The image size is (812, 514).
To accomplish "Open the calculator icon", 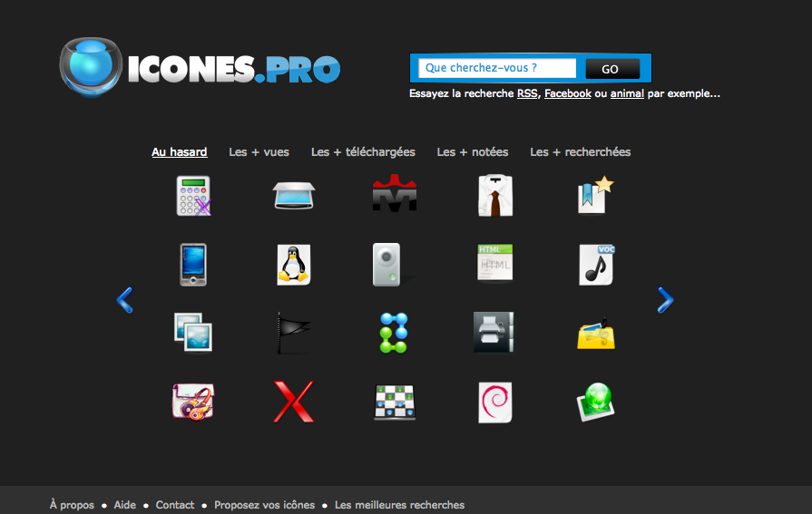I will point(193,196).
